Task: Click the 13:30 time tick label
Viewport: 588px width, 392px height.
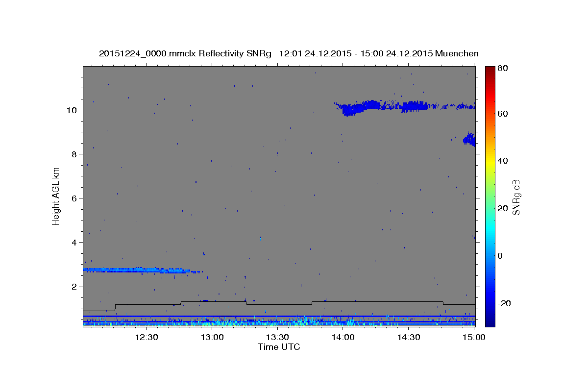Action: tap(277, 337)
